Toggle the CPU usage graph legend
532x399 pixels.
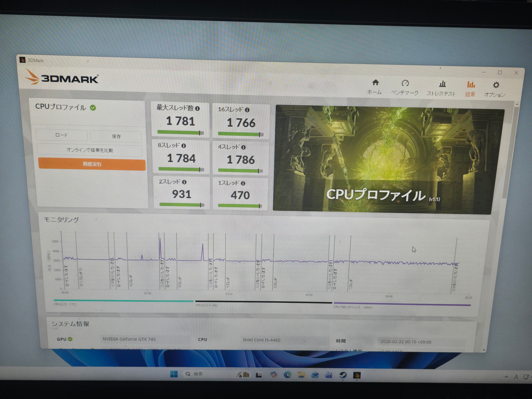point(206,305)
